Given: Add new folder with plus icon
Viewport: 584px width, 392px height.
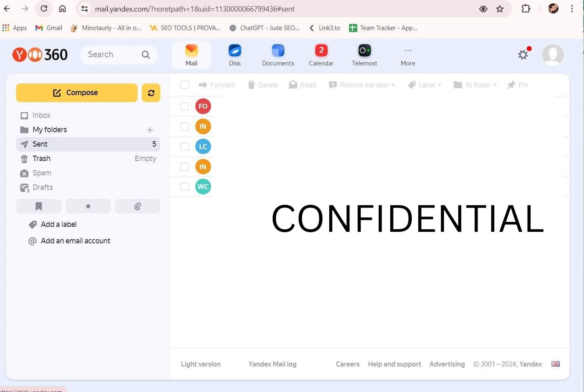Looking at the screenshot, I should (x=150, y=130).
